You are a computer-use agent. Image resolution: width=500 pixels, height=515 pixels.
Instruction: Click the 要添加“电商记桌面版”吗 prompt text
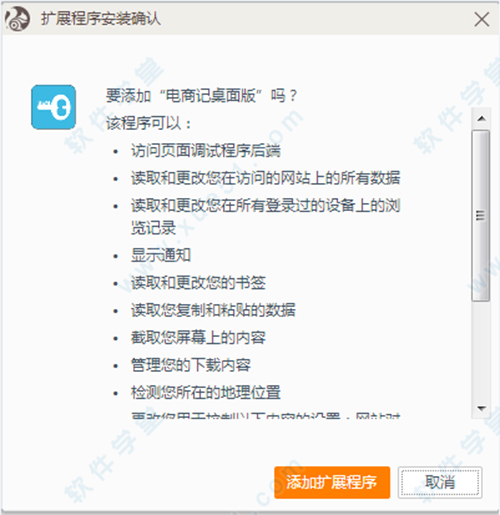[x=201, y=96]
